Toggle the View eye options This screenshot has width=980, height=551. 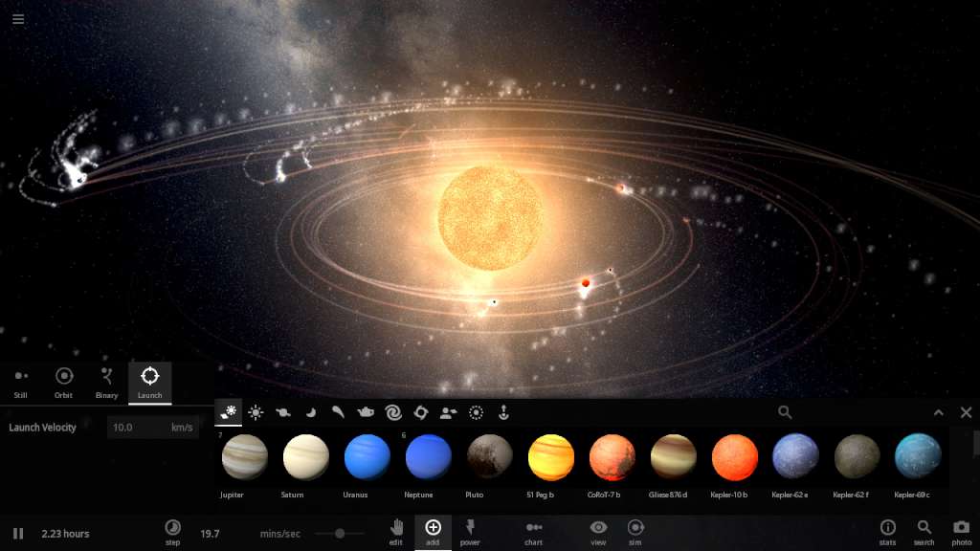click(x=598, y=527)
